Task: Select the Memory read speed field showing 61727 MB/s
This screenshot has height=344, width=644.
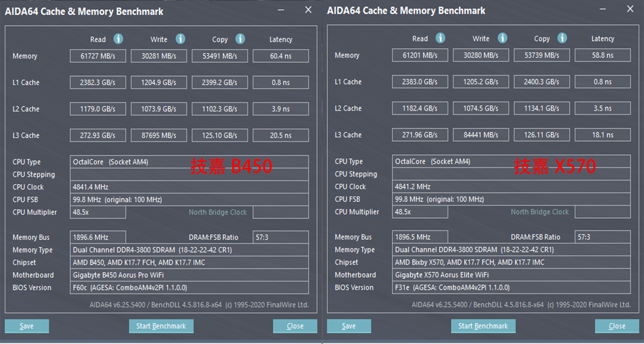Action: [98, 56]
